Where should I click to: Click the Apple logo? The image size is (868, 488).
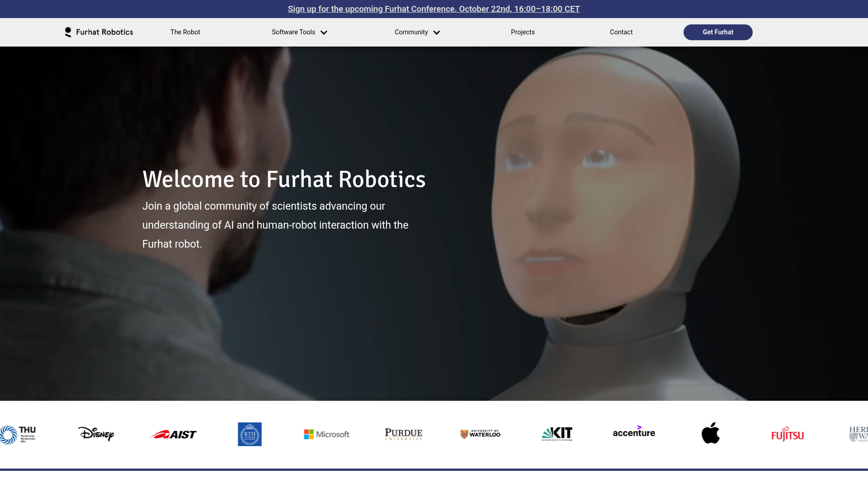click(711, 433)
